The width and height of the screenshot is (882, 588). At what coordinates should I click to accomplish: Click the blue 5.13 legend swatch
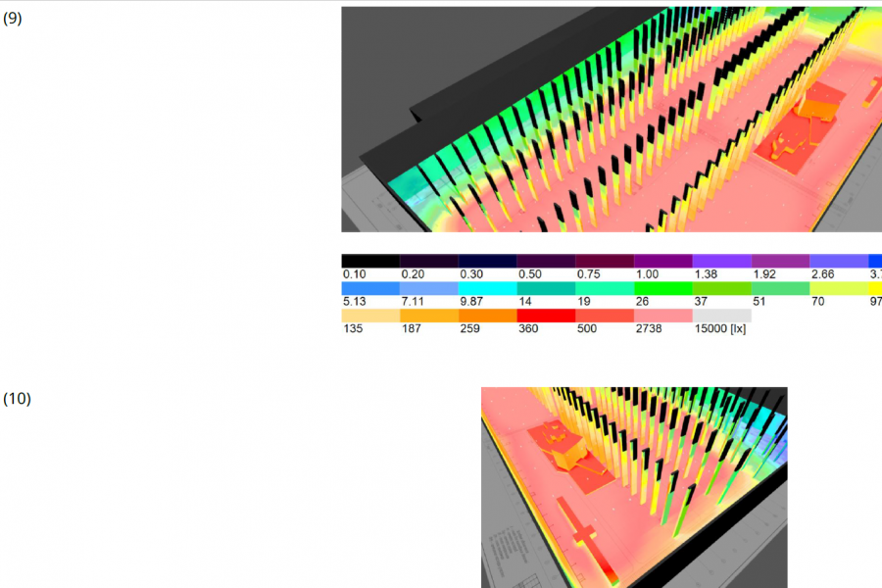tap(370, 288)
